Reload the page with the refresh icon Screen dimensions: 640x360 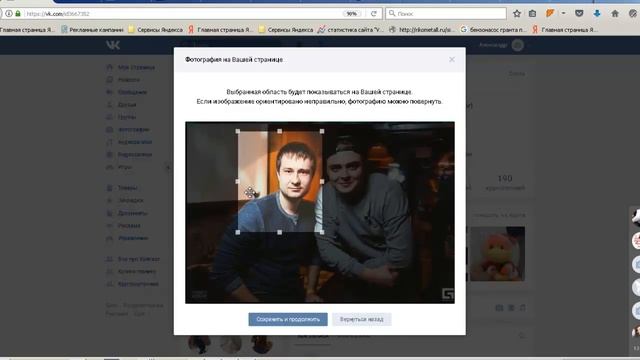(x=373, y=13)
